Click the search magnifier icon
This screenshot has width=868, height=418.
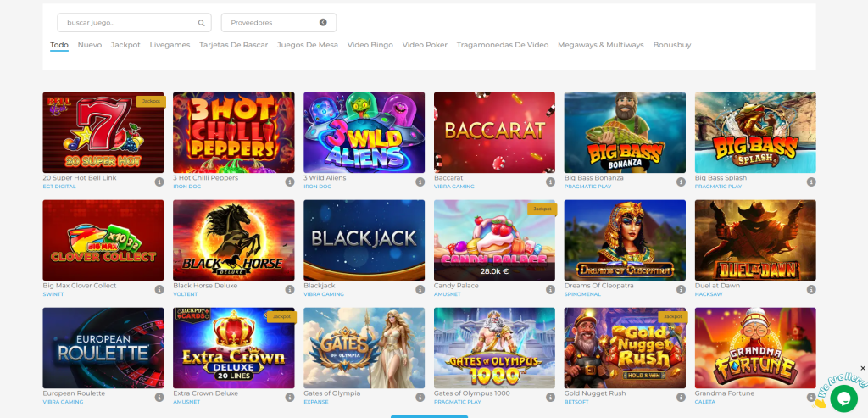pos(201,23)
